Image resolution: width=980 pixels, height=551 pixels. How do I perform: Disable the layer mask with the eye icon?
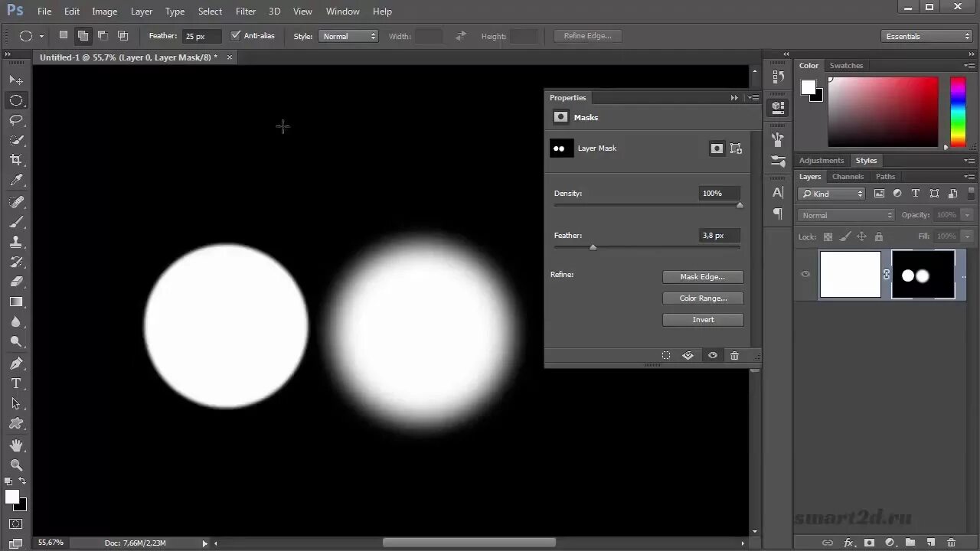point(712,355)
